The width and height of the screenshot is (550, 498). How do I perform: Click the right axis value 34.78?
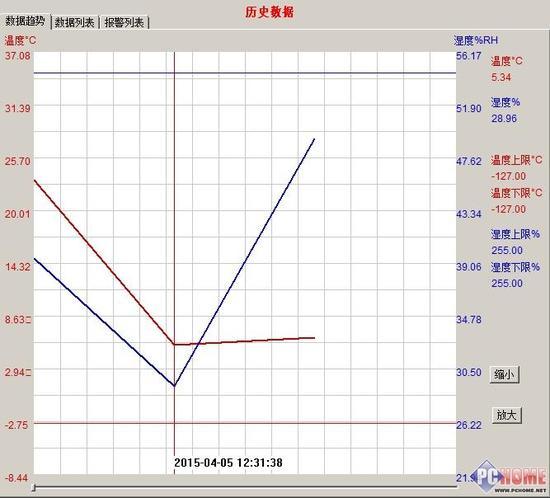pyautogui.click(x=469, y=319)
